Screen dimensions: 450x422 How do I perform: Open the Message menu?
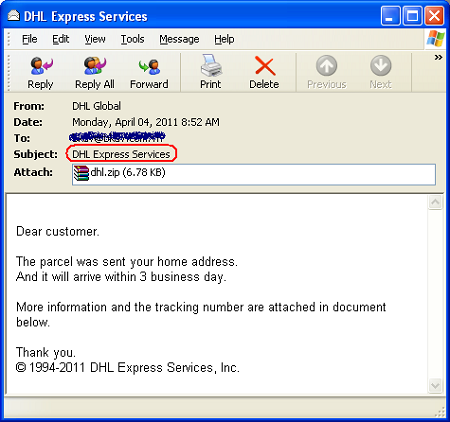(x=179, y=39)
